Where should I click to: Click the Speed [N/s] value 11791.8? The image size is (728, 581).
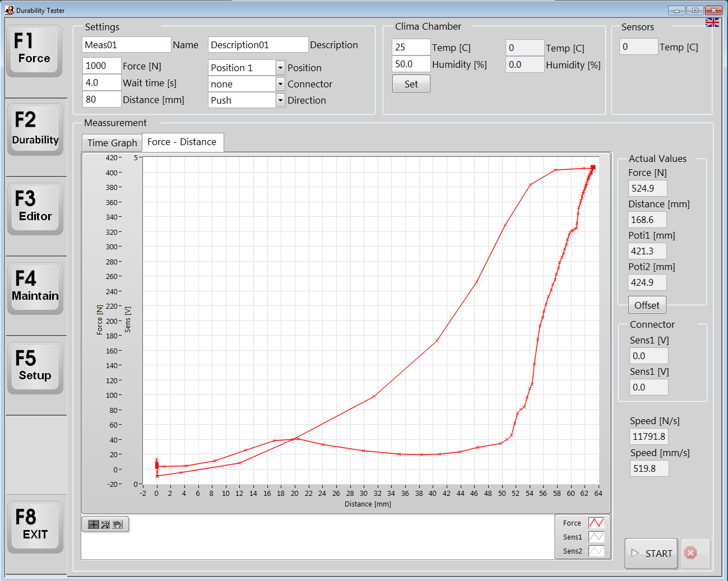point(649,436)
